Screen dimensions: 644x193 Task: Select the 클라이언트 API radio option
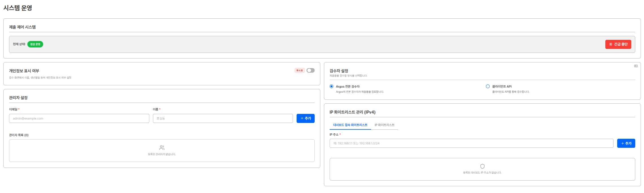click(488, 86)
